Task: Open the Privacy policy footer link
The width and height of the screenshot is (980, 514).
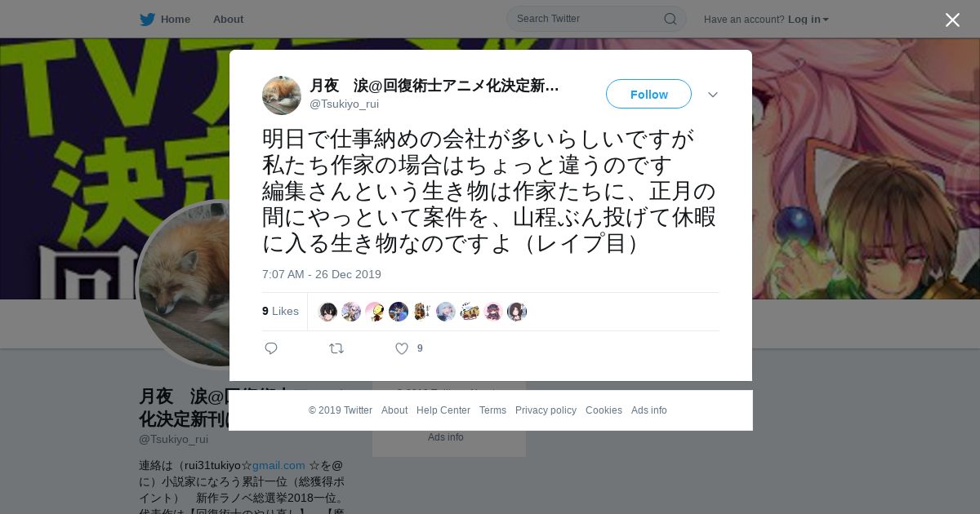Action: click(x=546, y=410)
